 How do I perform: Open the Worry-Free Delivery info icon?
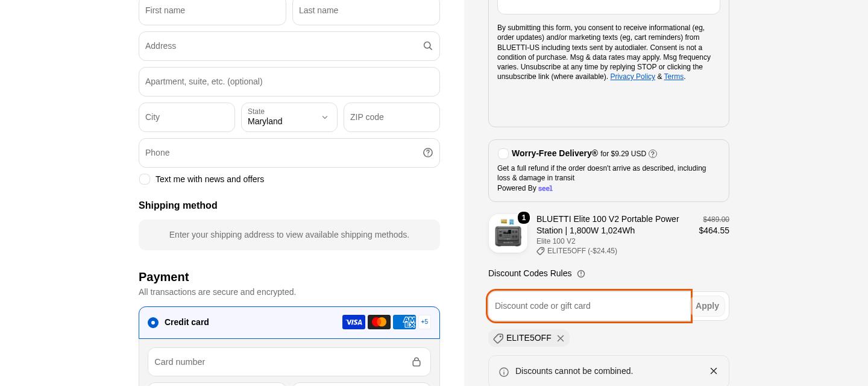pyautogui.click(x=653, y=154)
